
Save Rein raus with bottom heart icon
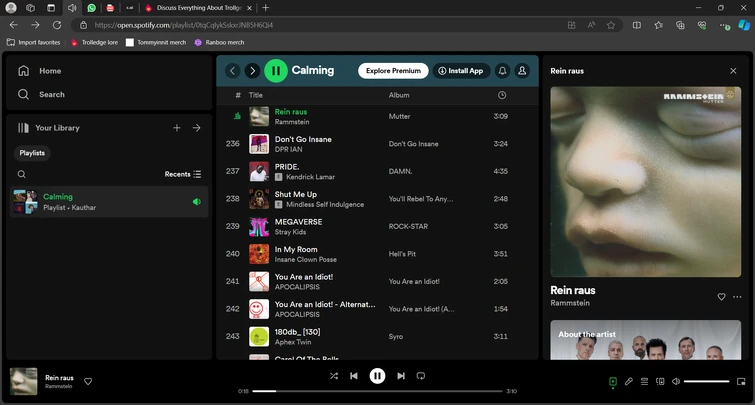[88, 381]
